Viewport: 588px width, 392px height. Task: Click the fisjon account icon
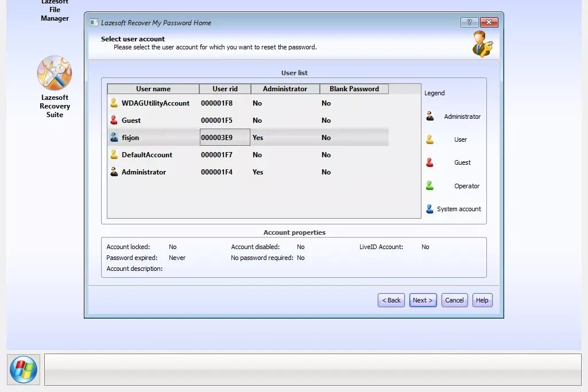coord(114,137)
